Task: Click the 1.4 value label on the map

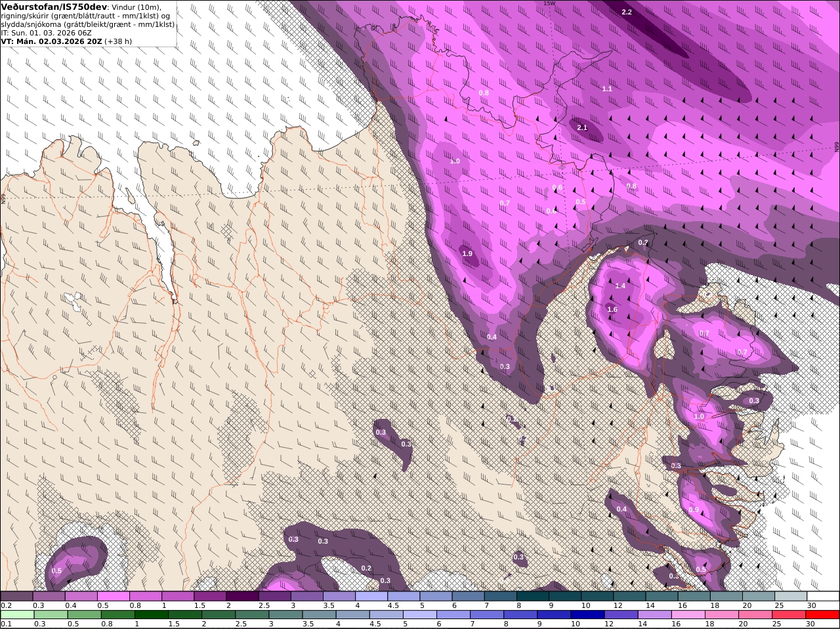Action: 620,286
